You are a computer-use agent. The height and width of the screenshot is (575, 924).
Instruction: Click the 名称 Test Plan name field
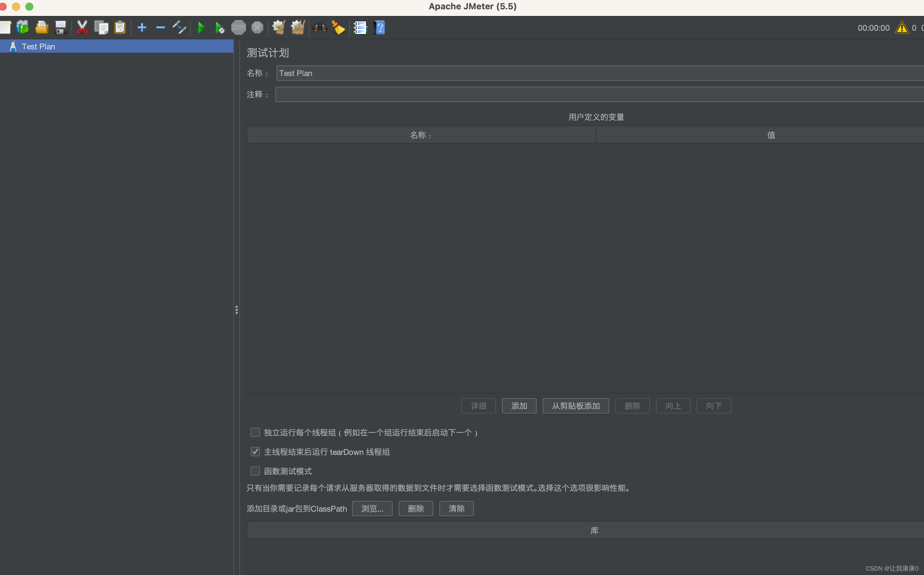pos(600,73)
